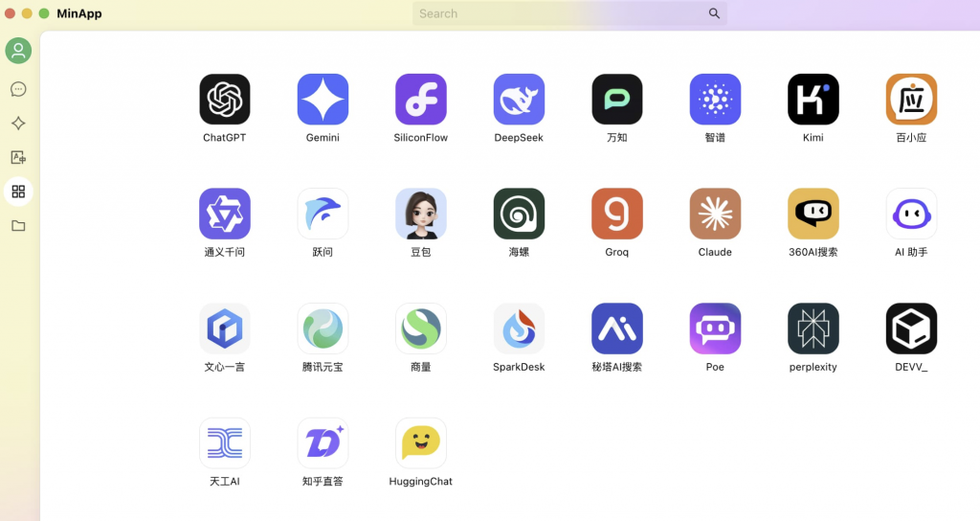Screen dimensions: 980x521
Task: Open the Groq app
Action: click(x=617, y=214)
